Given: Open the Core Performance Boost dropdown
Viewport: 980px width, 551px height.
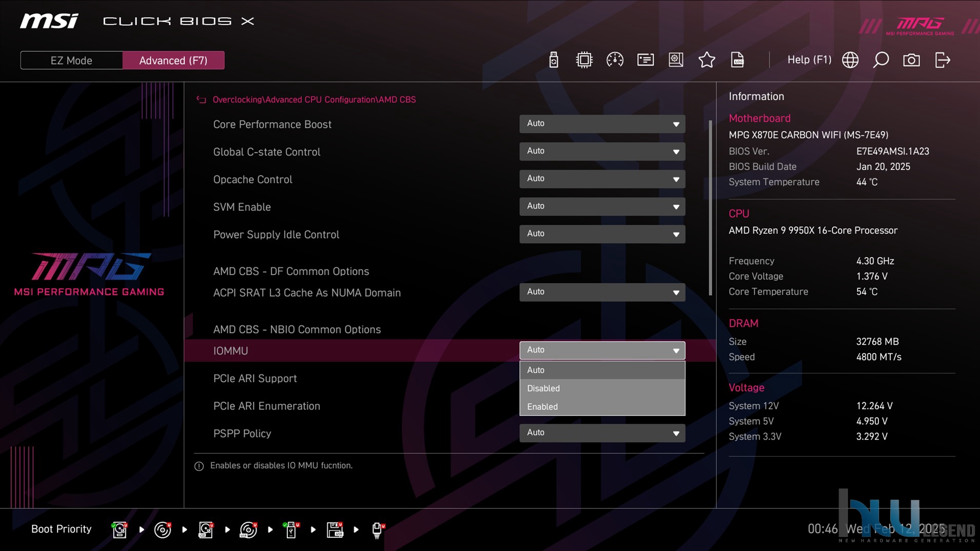Looking at the screenshot, I should point(602,124).
